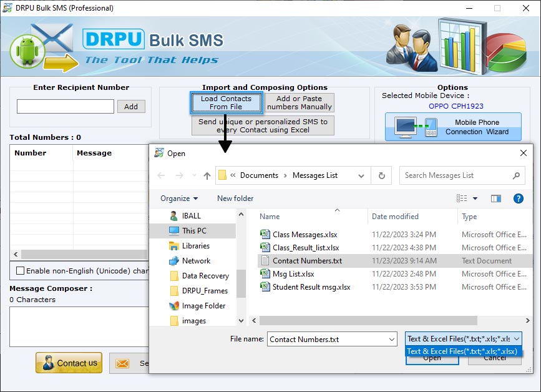Click the envelope Send button icon
The image size is (541, 392).
tap(122, 363)
